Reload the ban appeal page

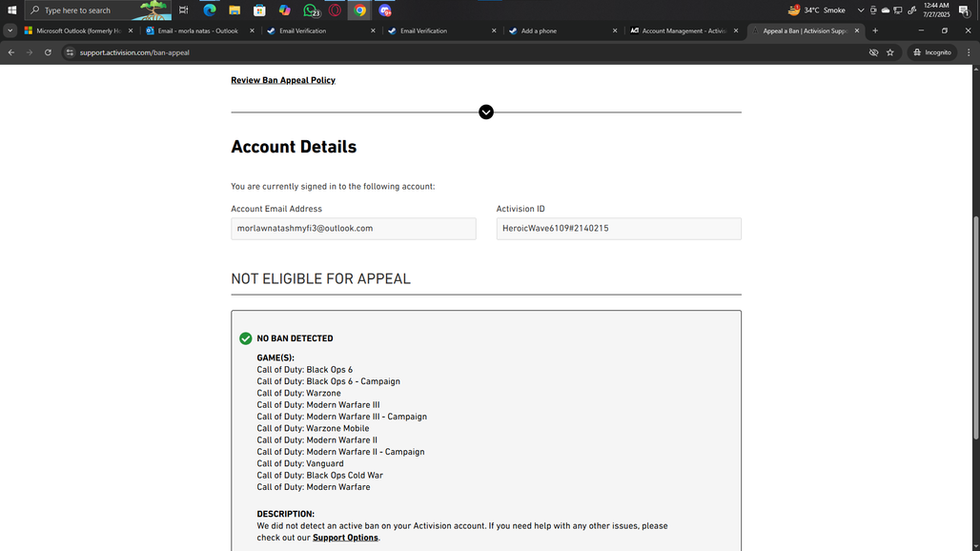pyautogui.click(x=48, y=52)
